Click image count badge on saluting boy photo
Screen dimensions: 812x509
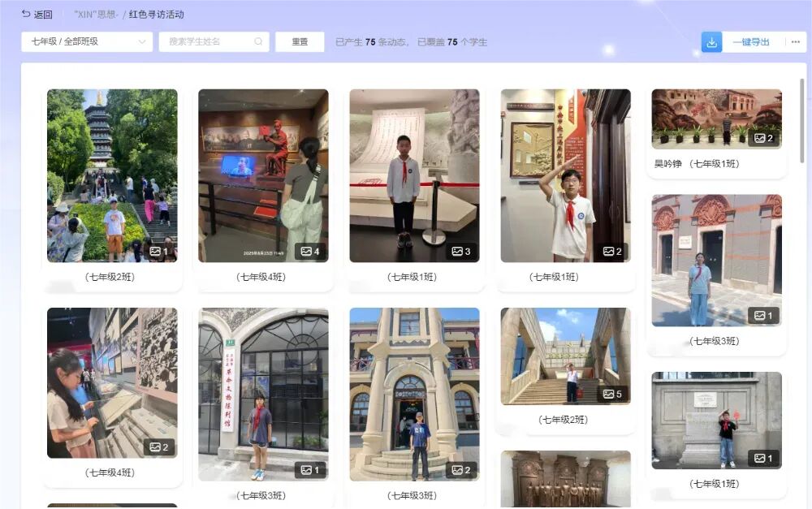pyautogui.click(x=612, y=251)
